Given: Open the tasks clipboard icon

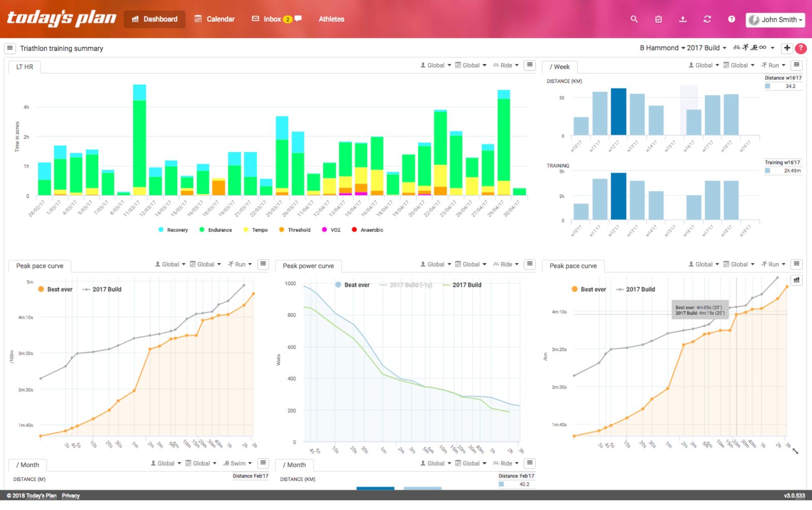Looking at the screenshot, I should point(658,19).
